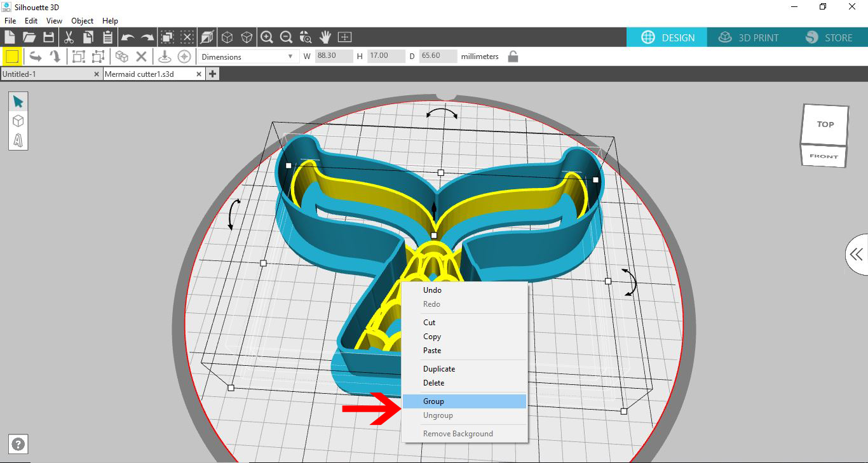This screenshot has width=868, height=463.
Task: Click the first square transform icon
Action: tap(78, 57)
